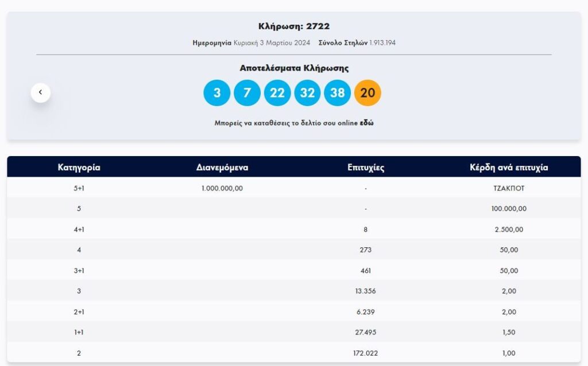Sort by the 'Επιτυχίες' column header
The image size is (588, 366).
366,168
